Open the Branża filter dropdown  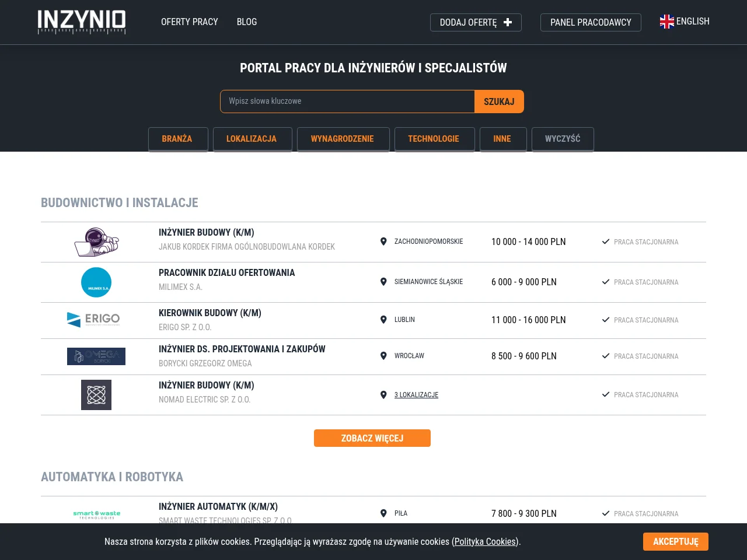(177, 139)
